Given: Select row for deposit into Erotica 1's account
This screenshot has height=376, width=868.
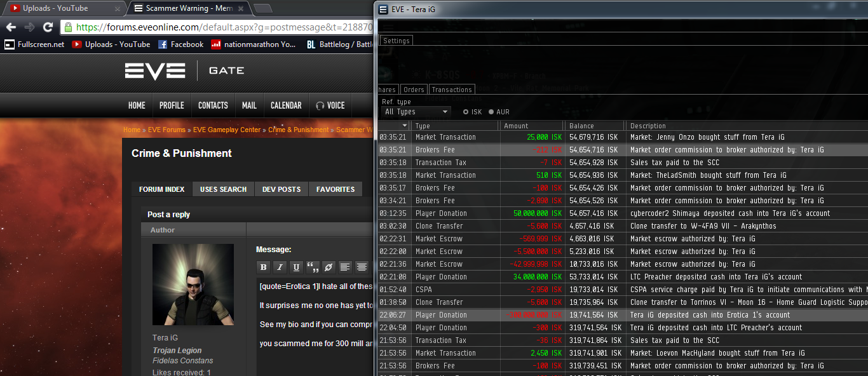Looking at the screenshot, I should (x=623, y=315).
